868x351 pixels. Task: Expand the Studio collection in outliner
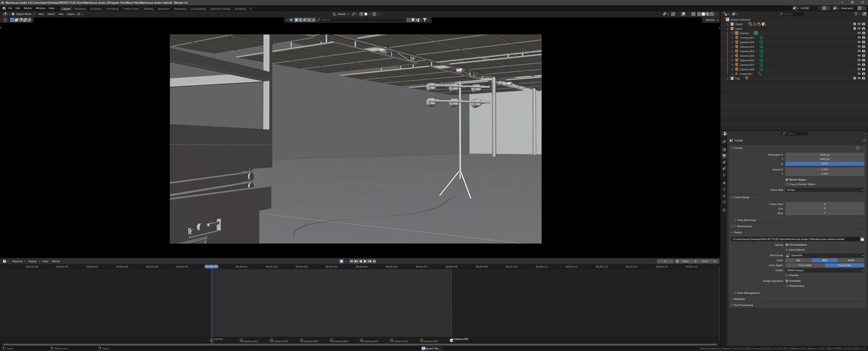pyautogui.click(x=728, y=24)
